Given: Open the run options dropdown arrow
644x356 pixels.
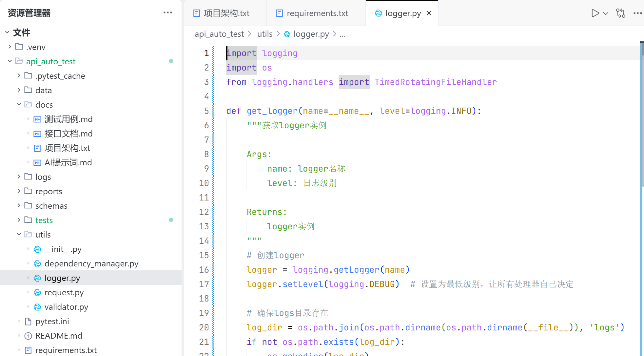Looking at the screenshot, I should click(606, 13).
